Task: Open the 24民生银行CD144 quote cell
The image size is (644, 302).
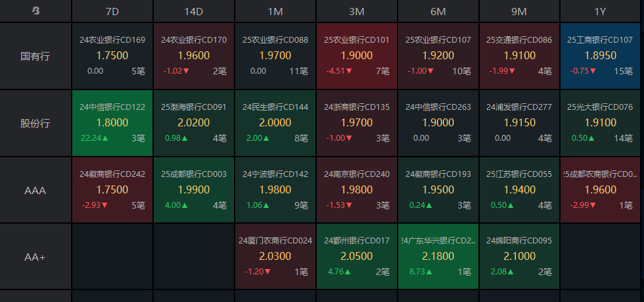Action: 275,123
